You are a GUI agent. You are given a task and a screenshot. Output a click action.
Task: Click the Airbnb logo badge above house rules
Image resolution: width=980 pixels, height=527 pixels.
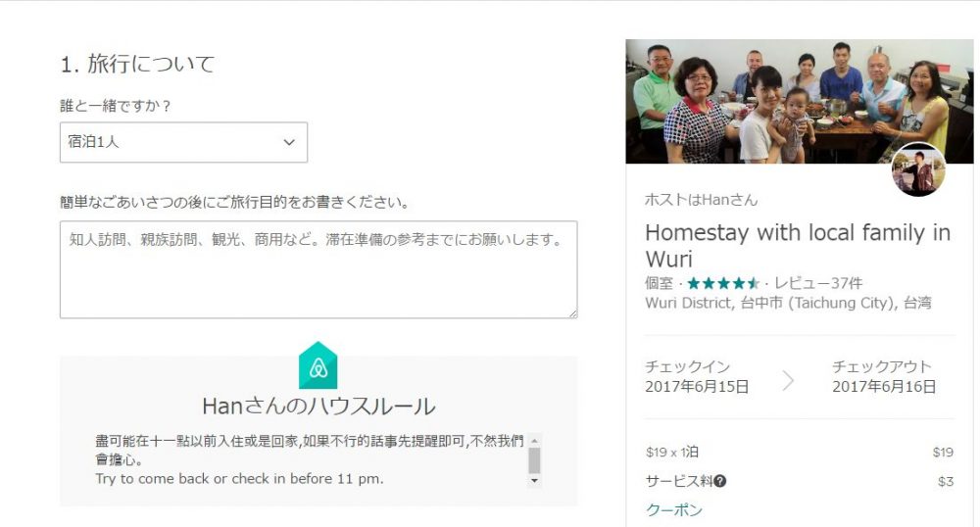pos(318,366)
